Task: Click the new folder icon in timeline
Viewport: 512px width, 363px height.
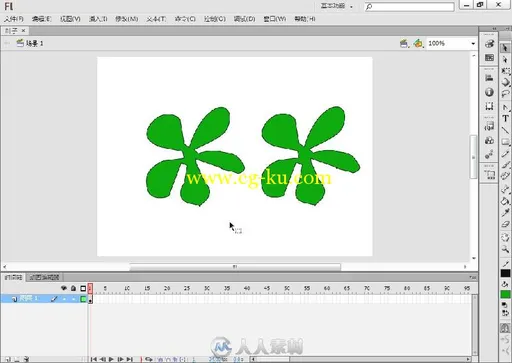Action: tap(17, 359)
